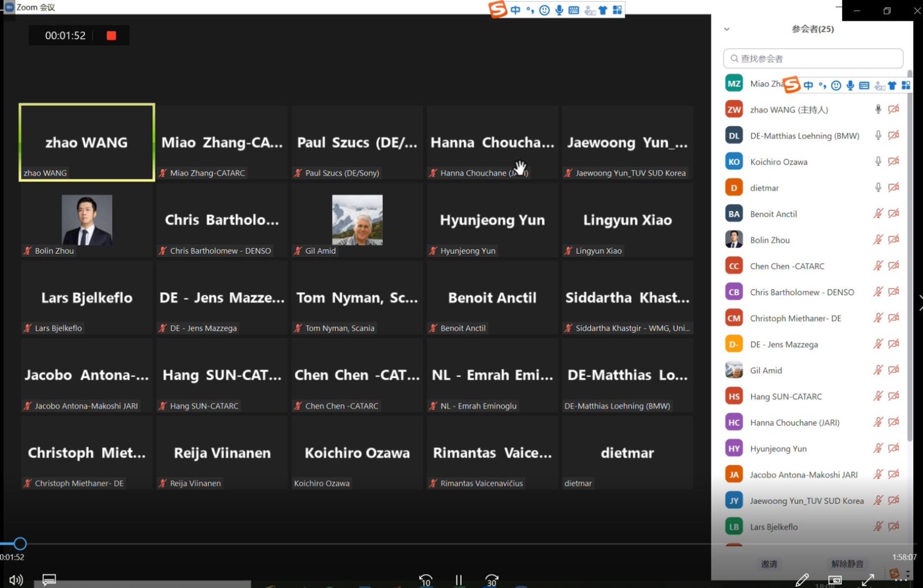The height and width of the screenshot is (588, 923).
Task: Click the Sogou emoji face icon in top toolbar
Action: pyautogui.click(x=544, y=10)
